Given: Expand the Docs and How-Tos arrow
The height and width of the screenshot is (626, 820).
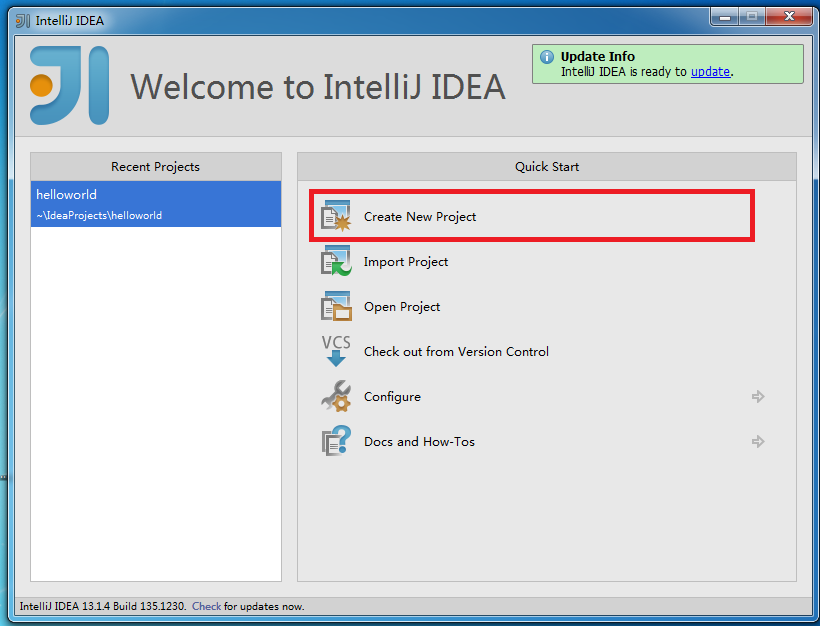Looking at the screenshot, I should [758, 441].
